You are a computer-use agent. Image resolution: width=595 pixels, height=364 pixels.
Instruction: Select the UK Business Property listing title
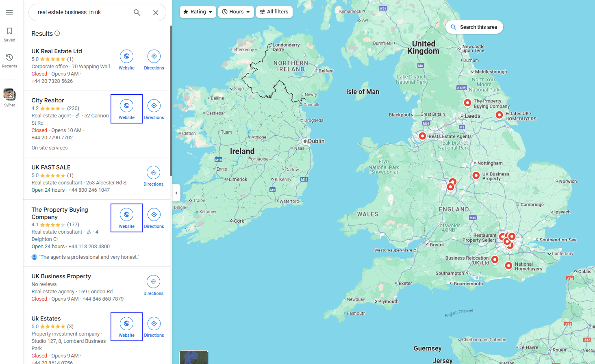click(x=61, y=276)
